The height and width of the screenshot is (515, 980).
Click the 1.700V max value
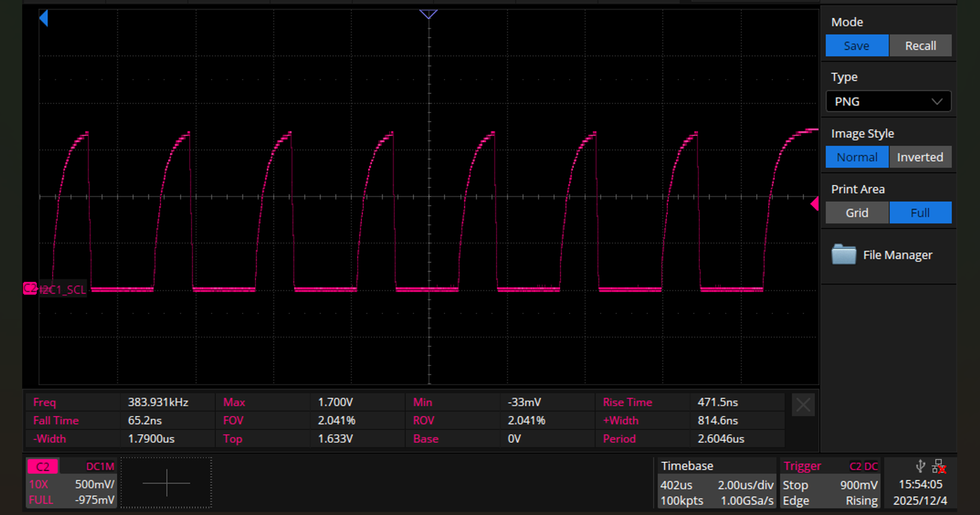(x=335, y=403)
